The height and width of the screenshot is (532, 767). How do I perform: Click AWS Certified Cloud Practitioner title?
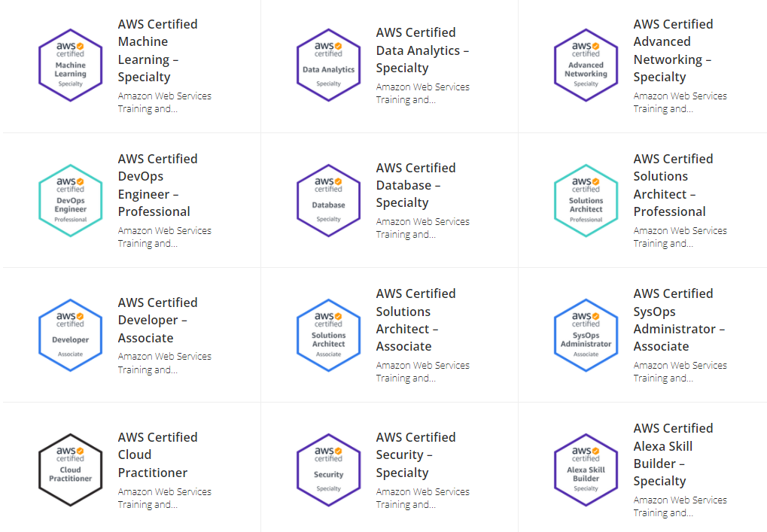click(157, 454)
